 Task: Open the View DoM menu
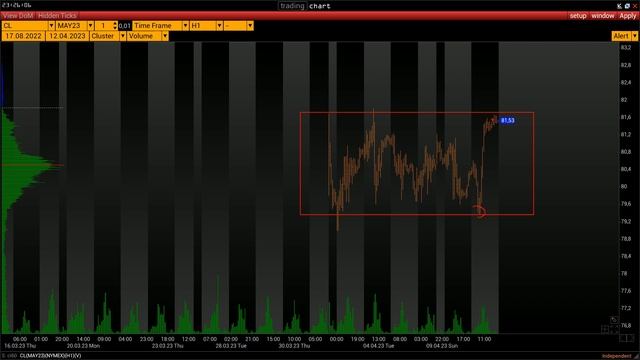click(x=18, y=16)
